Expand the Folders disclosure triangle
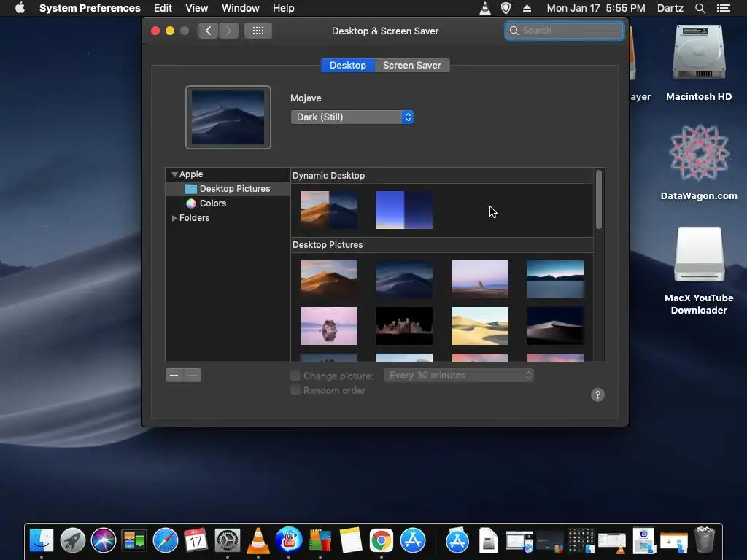Image resolution: width=747 pixels, height=560 pixels. [x=174, y=218]
